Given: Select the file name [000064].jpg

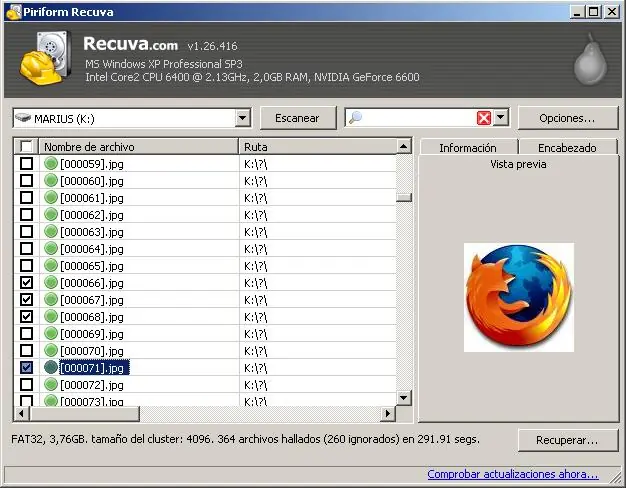Looking at the screenshot, I should coord(92,249).
